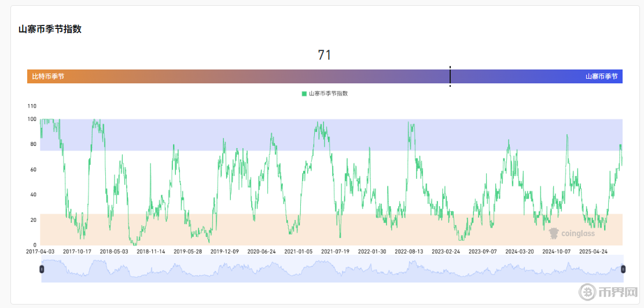Click y-axis label 40

pyautogui.click(x=34, y=195)
